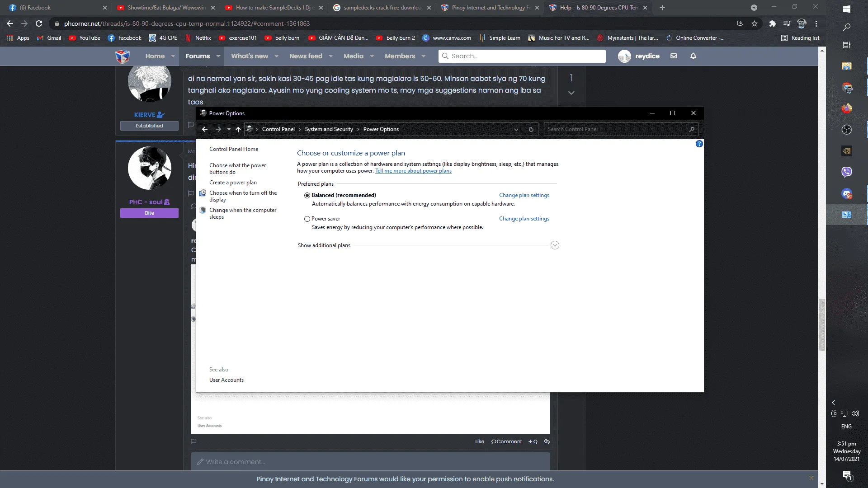
Task: Click the phcorner logo icon
Action: coord(123,56)
